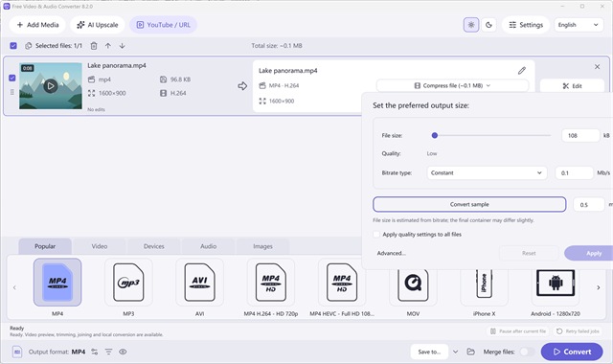This screenshot has height=364, width=613.
Task: Switch to the Audio formats tab
Action: (x=209, y=246)
